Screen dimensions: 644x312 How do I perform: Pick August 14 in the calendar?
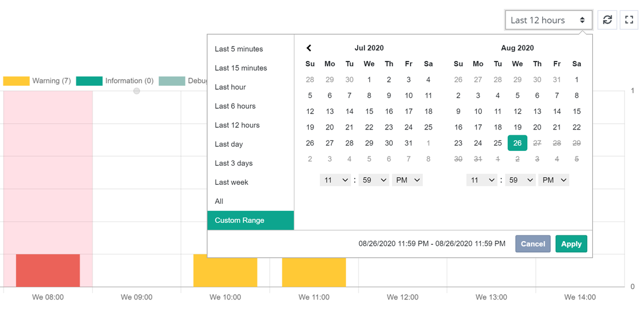click(x=557, y=112)
